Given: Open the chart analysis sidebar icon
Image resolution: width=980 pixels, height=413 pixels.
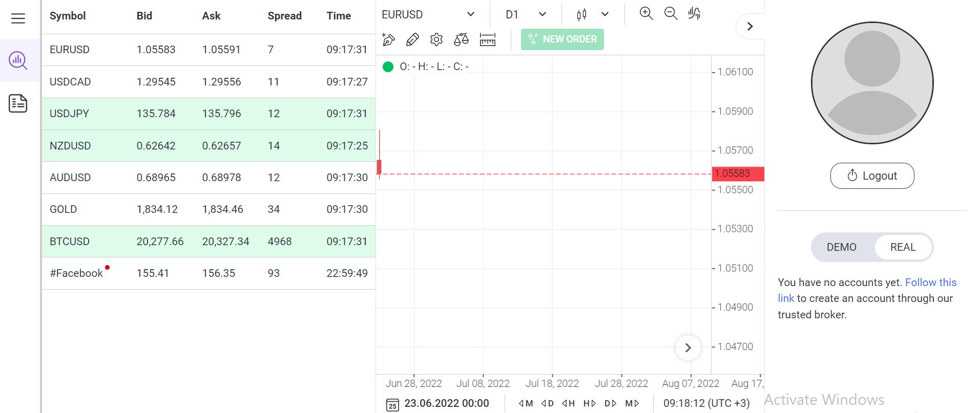Looking at the screenshot, I should 18,60.
